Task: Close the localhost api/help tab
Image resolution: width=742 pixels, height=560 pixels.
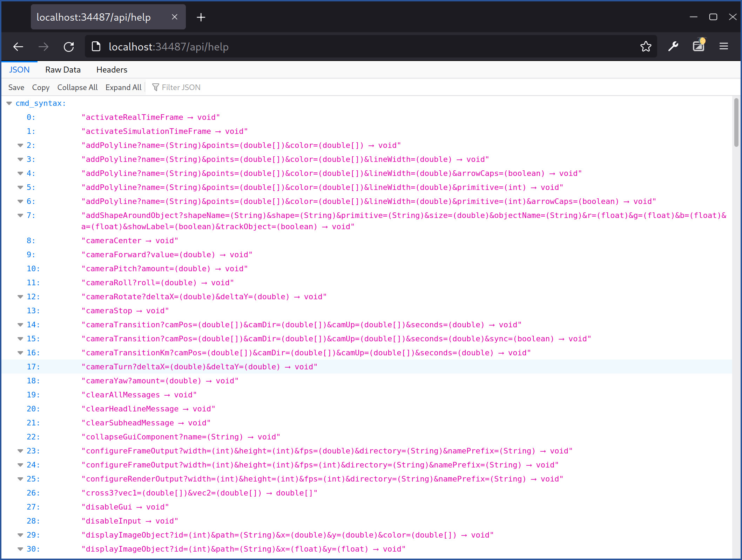Action: [x=175, y=17]
